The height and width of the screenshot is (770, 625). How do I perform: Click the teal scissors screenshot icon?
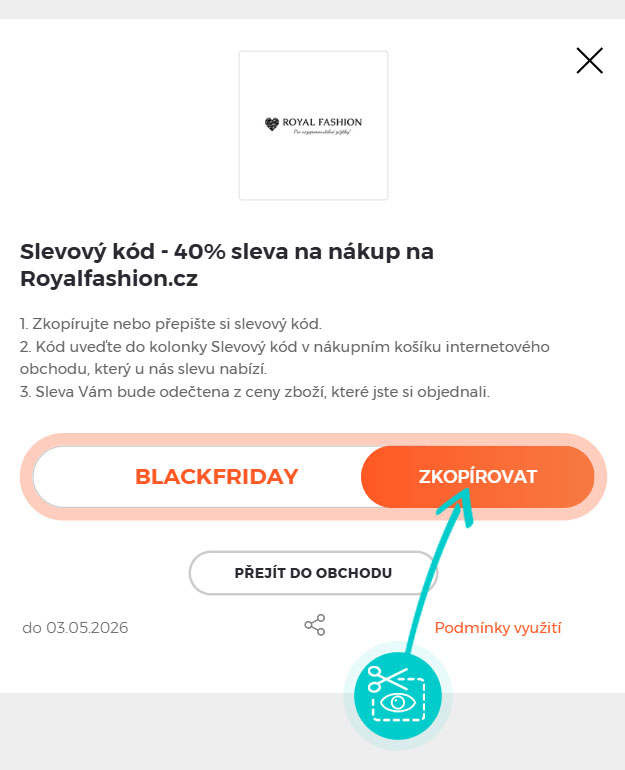[x=398, y=694]
